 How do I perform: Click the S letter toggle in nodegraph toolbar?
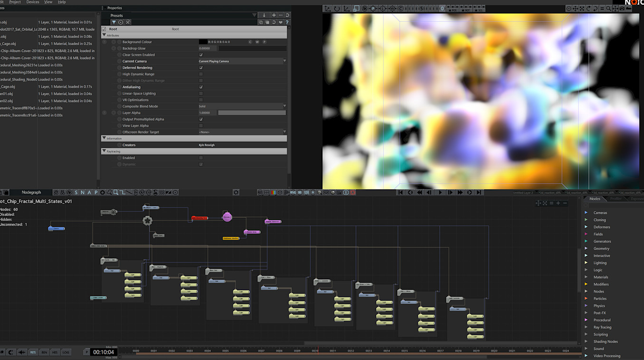click(x=76, y=193)
